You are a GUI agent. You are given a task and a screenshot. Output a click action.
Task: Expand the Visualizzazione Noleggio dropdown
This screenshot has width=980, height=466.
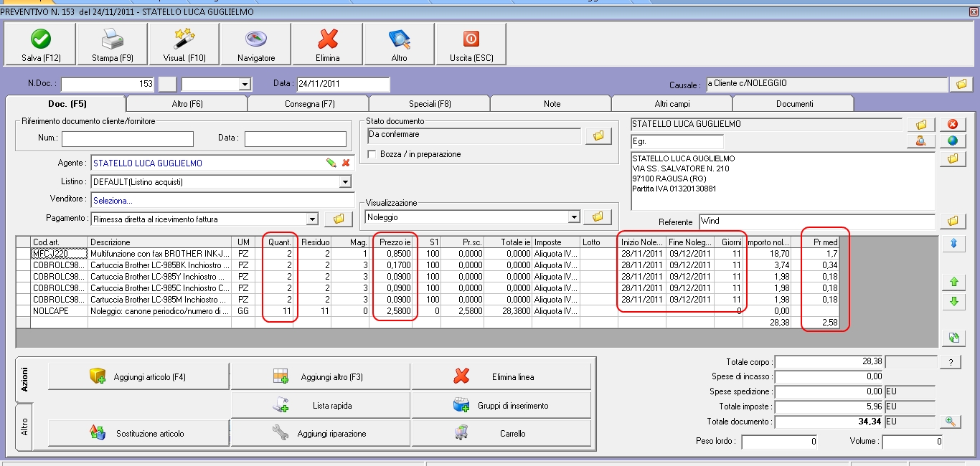573,217
